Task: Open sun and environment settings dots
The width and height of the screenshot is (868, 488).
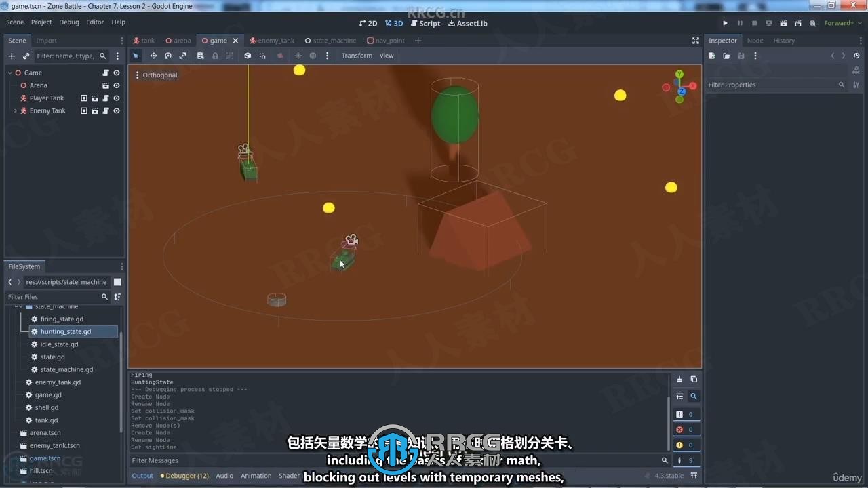Action: 327,56
